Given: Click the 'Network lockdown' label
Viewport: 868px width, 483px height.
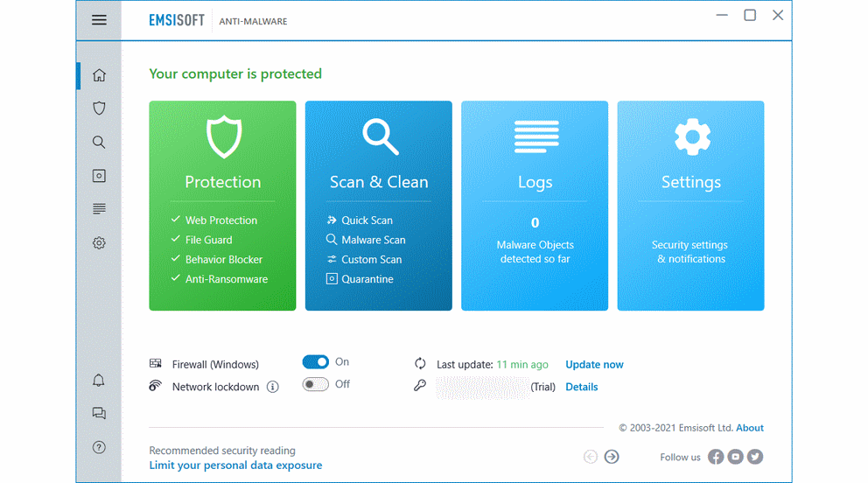Looking at the screenshot, I should click(215, 388).
